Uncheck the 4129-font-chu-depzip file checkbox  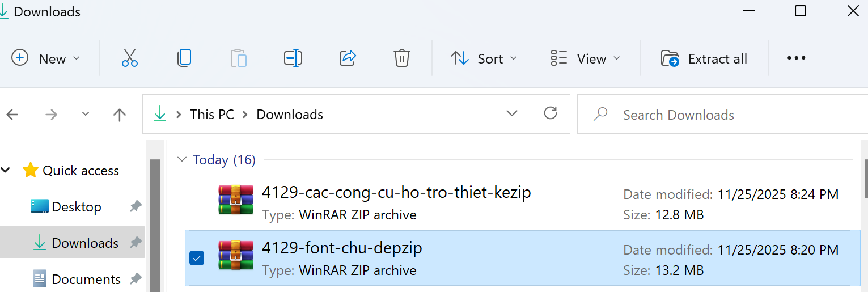[197, 259]
